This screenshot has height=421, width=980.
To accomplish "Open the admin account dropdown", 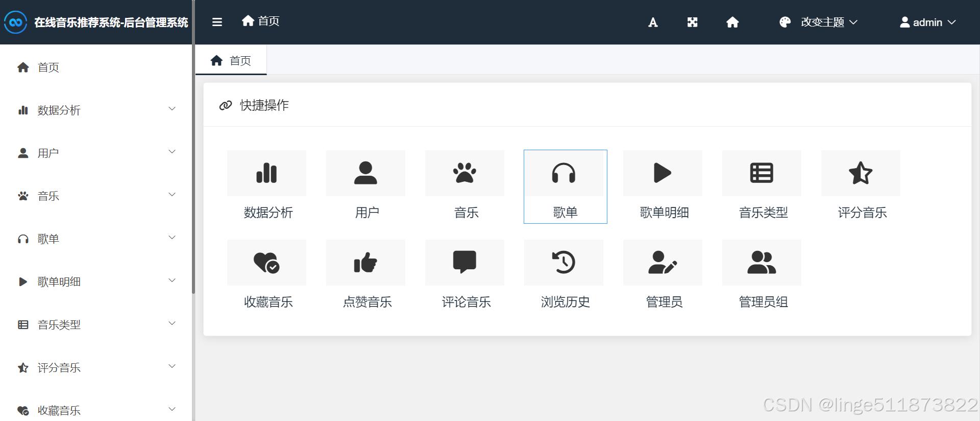I will pos(927,22).
